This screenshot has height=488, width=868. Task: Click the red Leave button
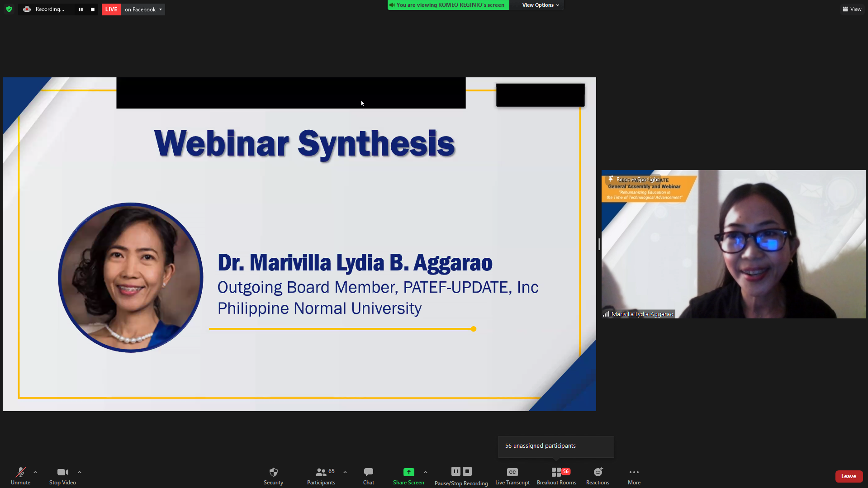point(849,476)
